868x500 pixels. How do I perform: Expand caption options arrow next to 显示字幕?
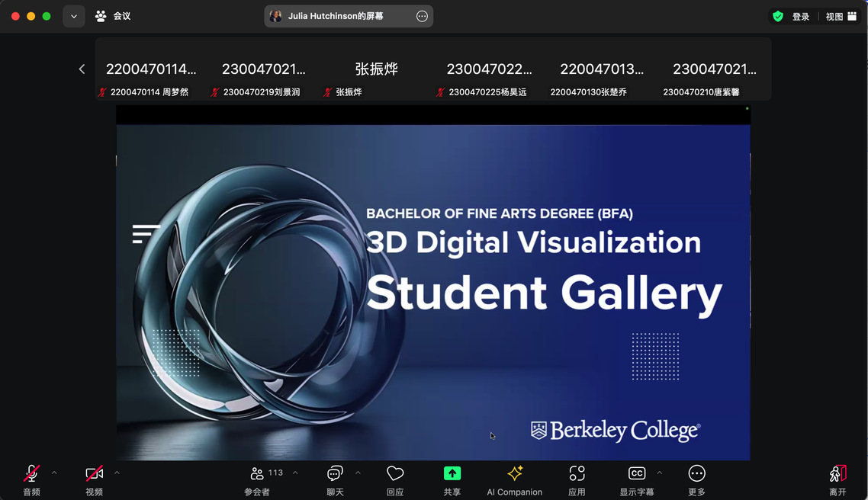click(x=660, y=473)
